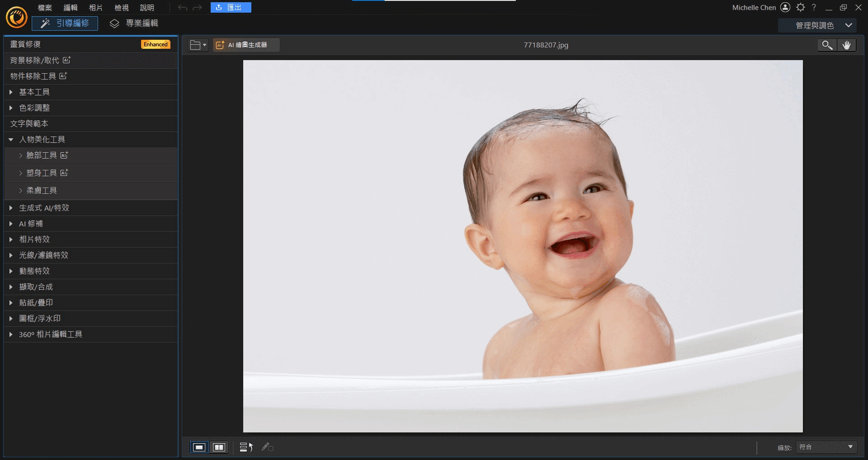Image resolution: width=868 pixels, height=460 pixels.
Task: Expand the 基本工具 section
Action: [34, 92]
